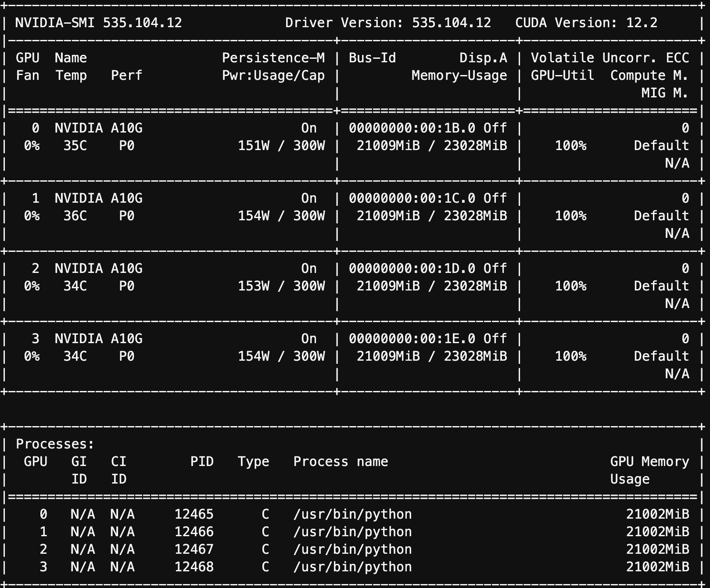
Task: Click /usr/bin/python for PID 12467
Action: coord(352,549)
